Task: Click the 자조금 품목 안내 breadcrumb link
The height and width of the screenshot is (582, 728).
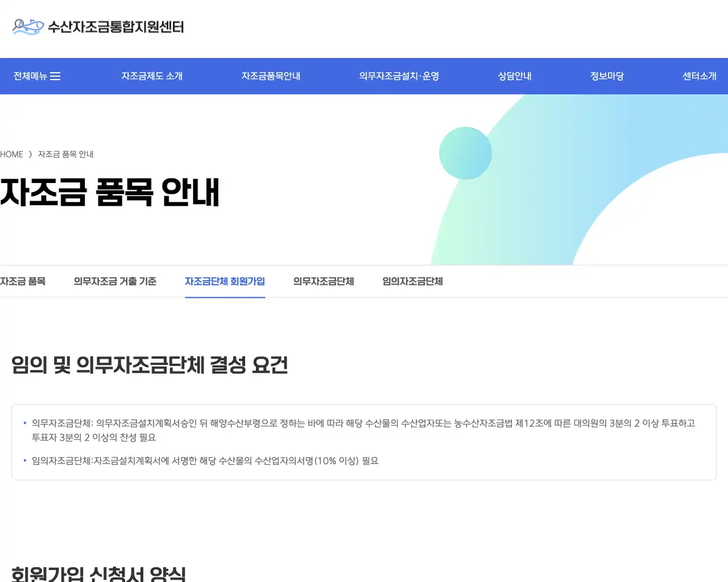Action: coord(66,154)
